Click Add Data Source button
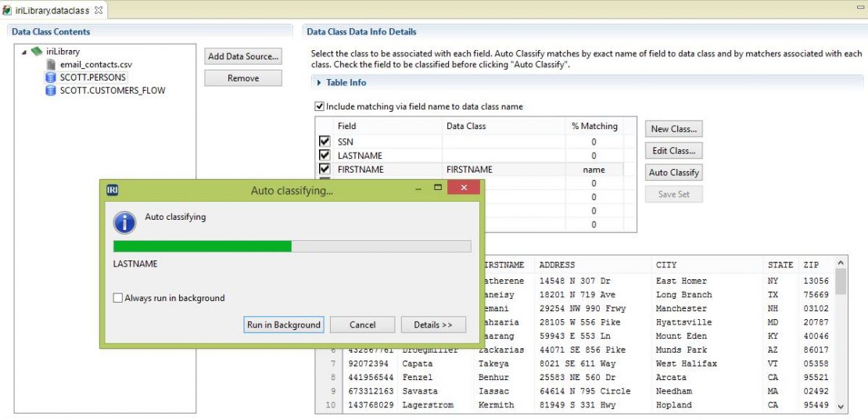Image resolution: width=868 pixels, height=420 pixels. coord(243,56)
